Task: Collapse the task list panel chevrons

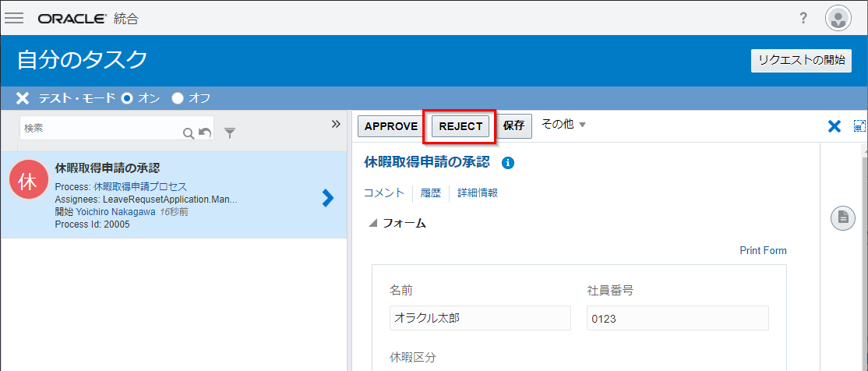Action: 336,124
